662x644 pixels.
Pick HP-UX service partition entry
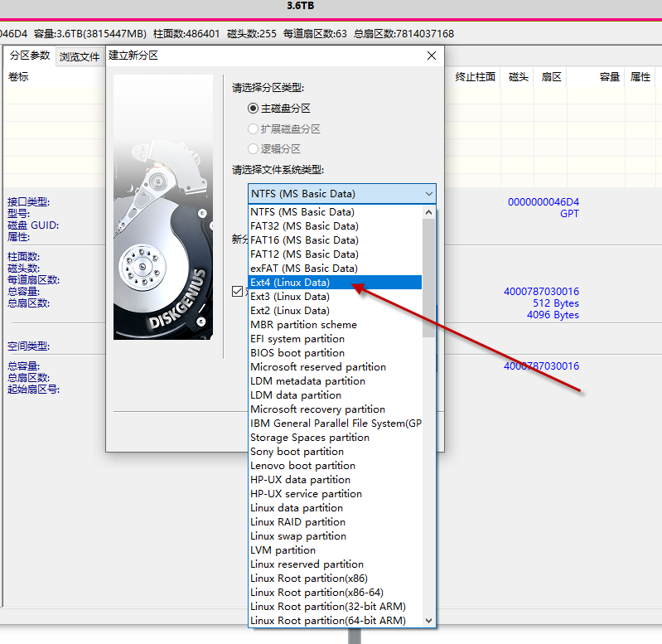tap(336, 494)
